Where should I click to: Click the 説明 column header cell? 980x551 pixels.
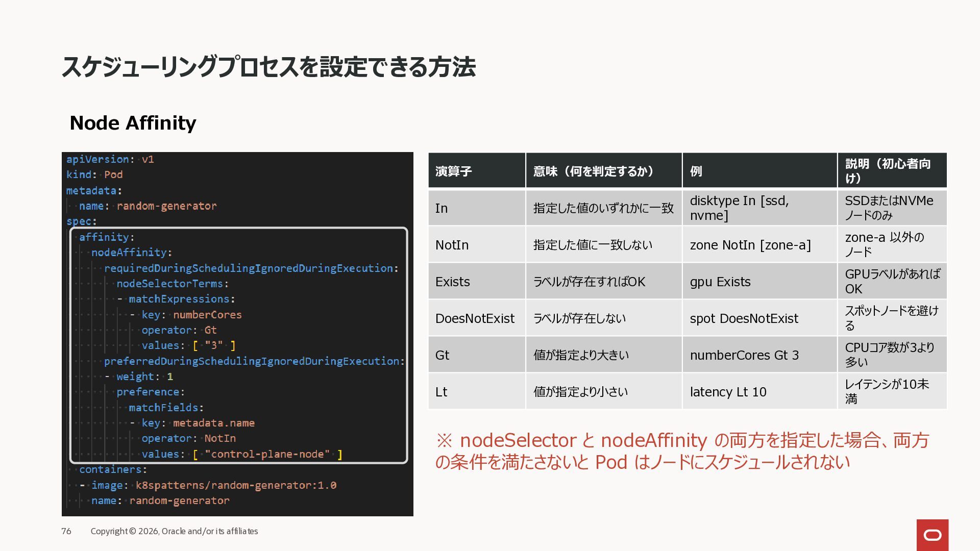888,170
